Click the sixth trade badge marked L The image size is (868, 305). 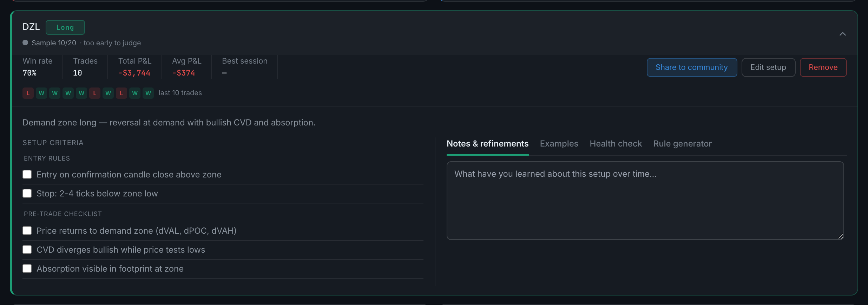(x=95, y=93)
